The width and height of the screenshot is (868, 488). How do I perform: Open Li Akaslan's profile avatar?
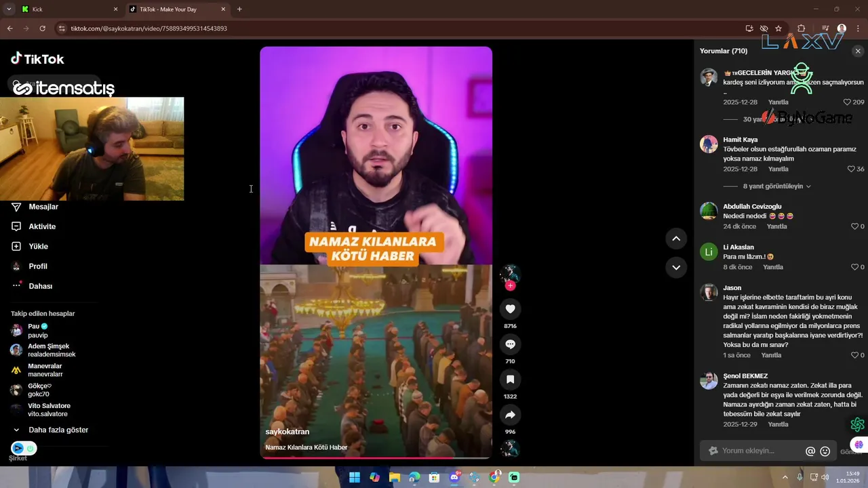click(709, 252)
